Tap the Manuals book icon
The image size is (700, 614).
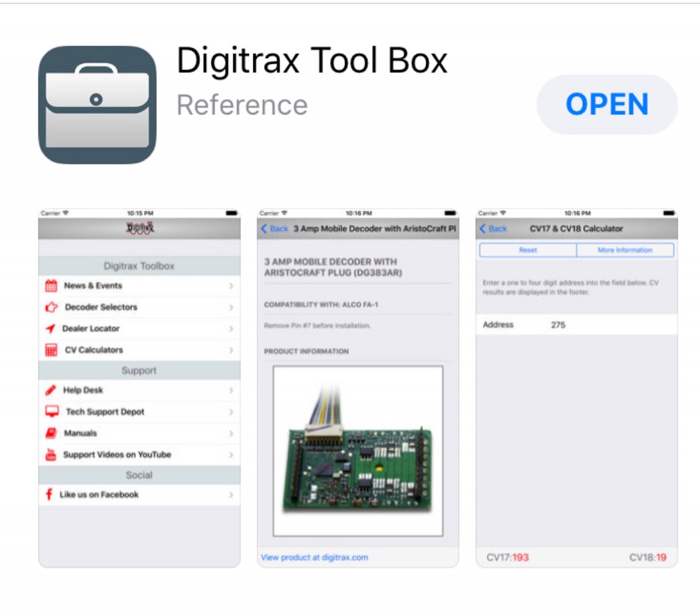click(51, 433)
